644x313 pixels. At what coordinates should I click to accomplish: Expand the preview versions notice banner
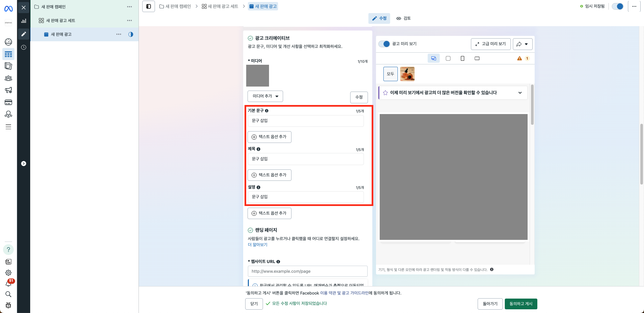[520, 93]
